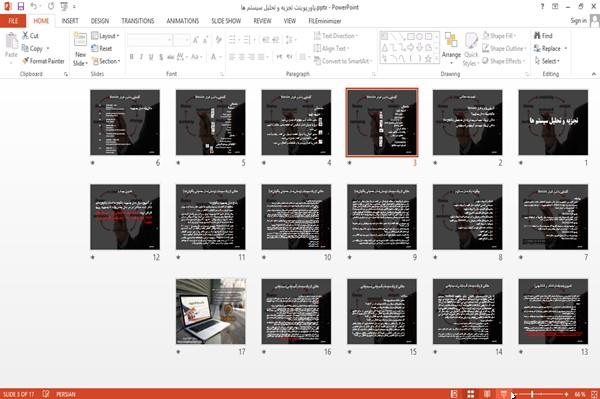Switch to Slide Sorter view in status bar
Viewport: 600px width, 399px height.
[470, 394]
